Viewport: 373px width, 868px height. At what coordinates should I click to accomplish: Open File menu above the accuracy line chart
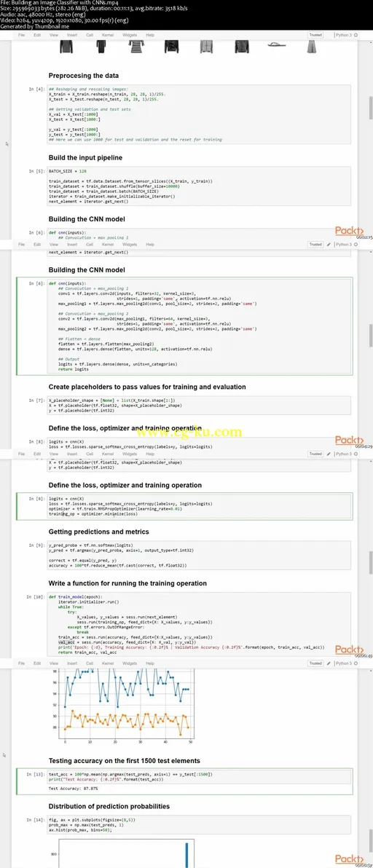tap(22, 663)
